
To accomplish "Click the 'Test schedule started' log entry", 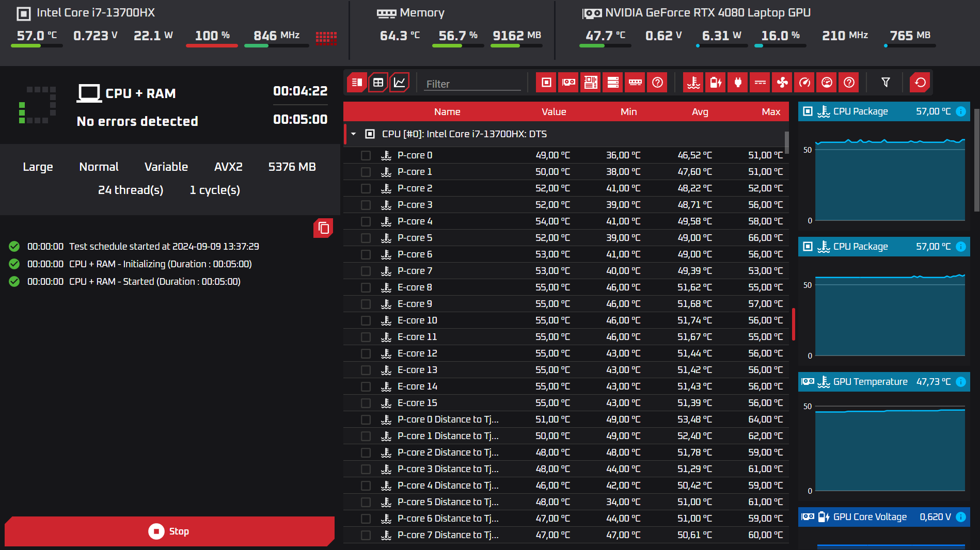I will (164, 247).
